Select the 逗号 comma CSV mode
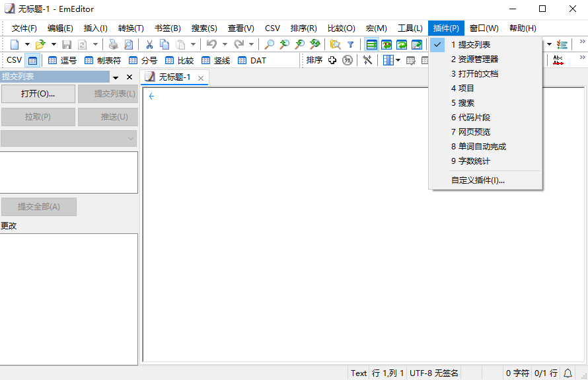The image size is (588, 380). 63,60
